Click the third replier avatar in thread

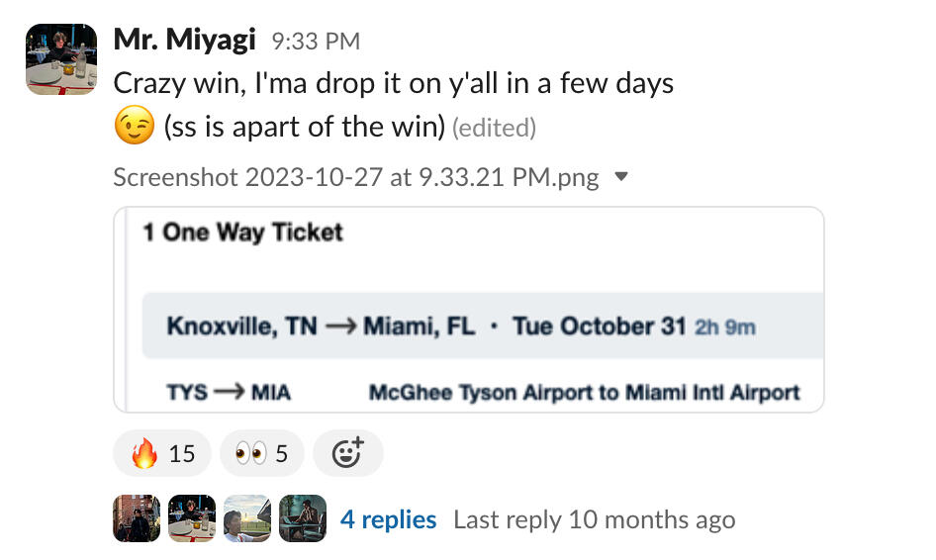[247, 518]
